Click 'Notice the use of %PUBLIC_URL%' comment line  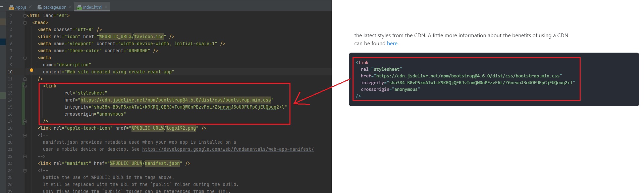109,177
